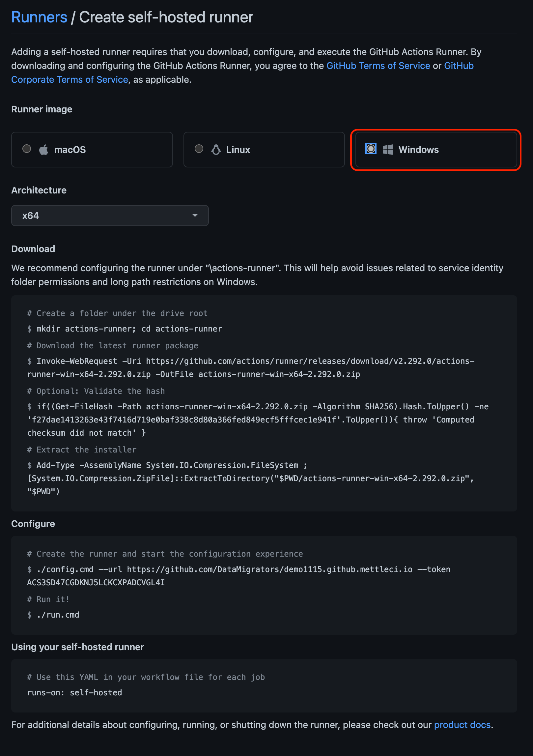Screen dimensions: 533x756
Task: Click the Architecture dropdown caret arrow
Action: tap(195, 216)
